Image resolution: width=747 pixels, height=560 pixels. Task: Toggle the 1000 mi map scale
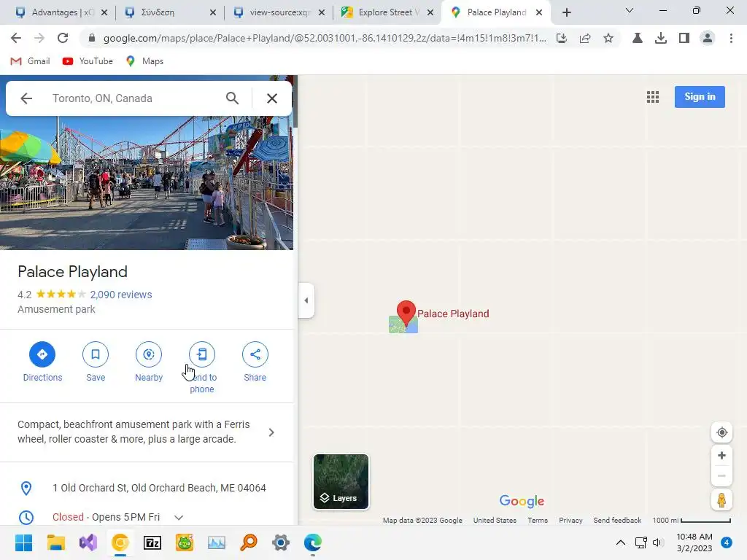click(692, 521)
